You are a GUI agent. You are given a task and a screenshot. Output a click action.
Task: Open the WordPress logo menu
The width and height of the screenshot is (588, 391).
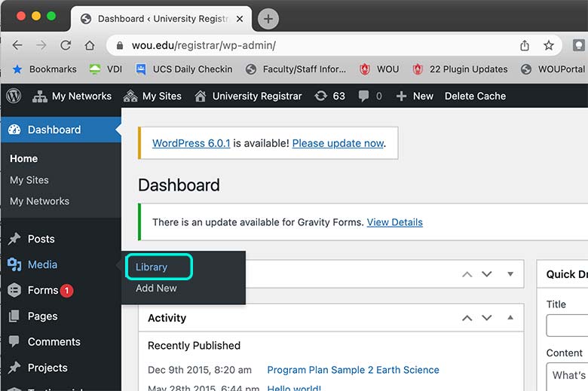(x=14, y=96)
